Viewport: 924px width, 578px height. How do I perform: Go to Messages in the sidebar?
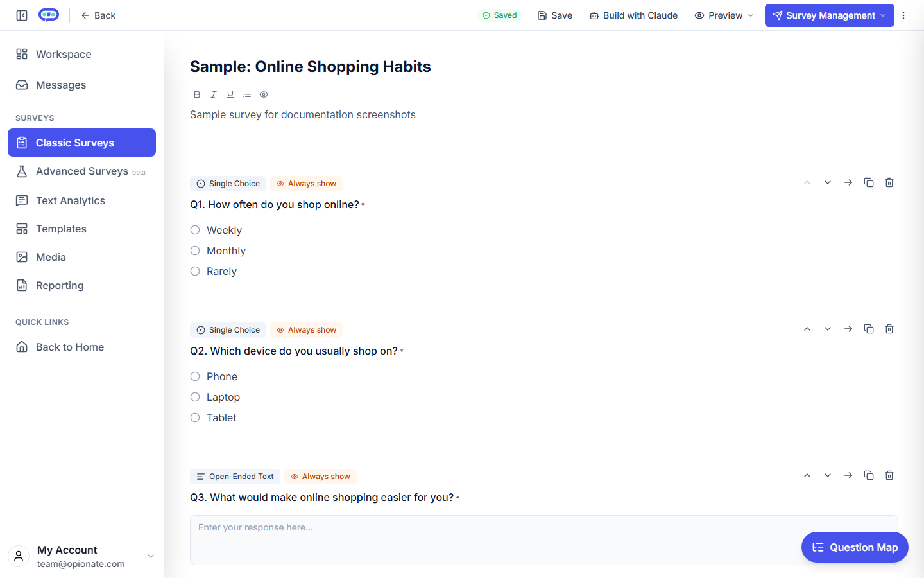click(81, 85)
